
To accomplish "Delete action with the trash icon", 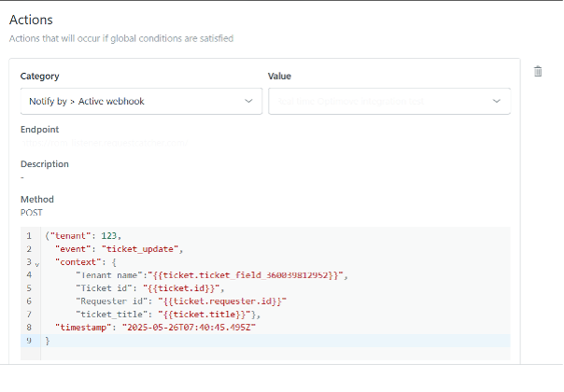I will pos(538,72).
